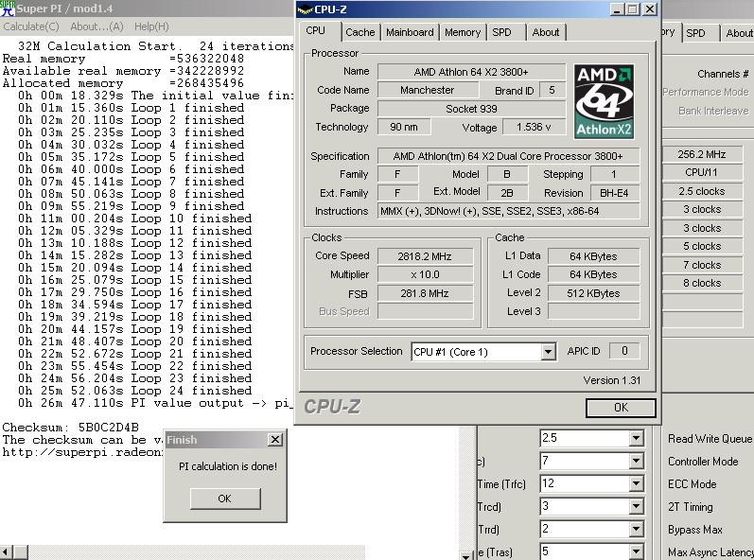Click the Brand ID value 5
The image size is (754, 560).
[x=552, y=90]
